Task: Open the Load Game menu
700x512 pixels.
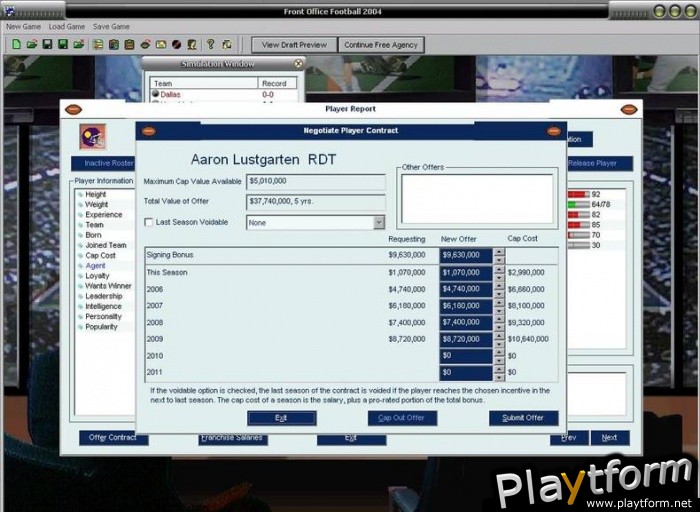Action: tap(67, 26)
